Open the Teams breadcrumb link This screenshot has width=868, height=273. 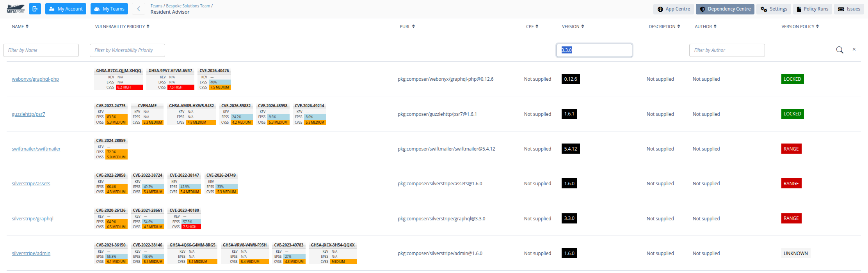[156, 6]
